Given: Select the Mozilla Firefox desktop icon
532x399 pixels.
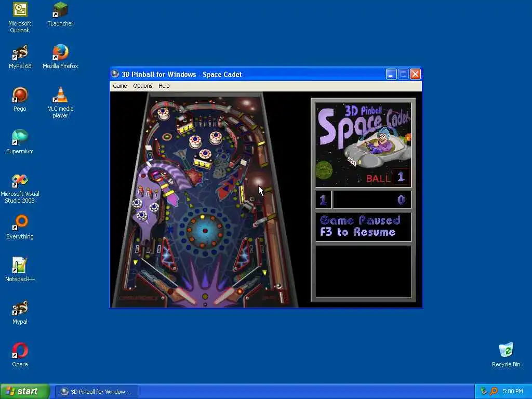Looking at the screenshot, I should (60, 57).
